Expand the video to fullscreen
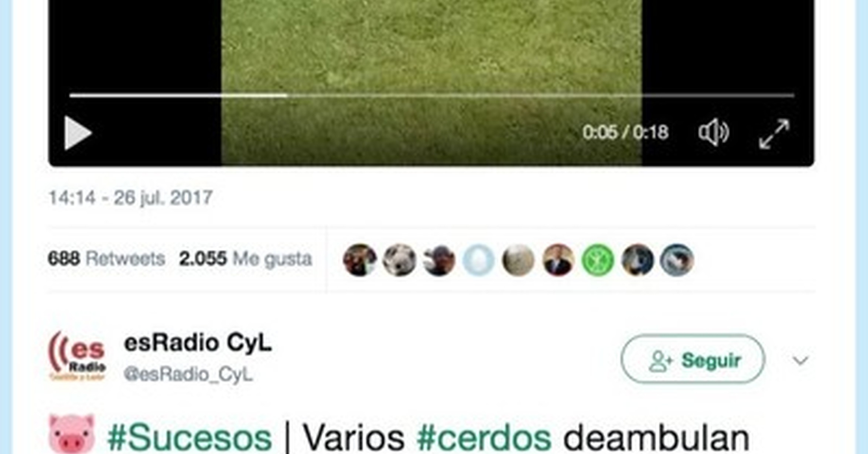The height and width of the screenshot is (454, 868). tap(774, 134)
